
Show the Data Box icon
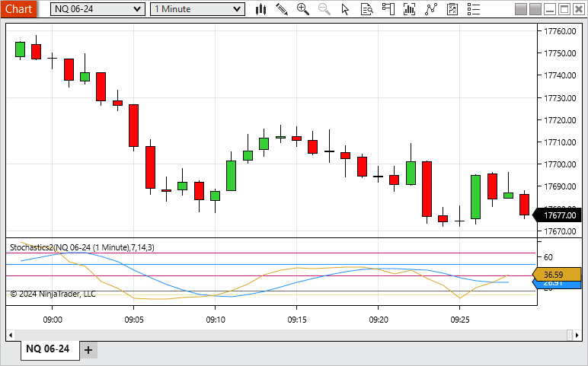pos(366,9)
